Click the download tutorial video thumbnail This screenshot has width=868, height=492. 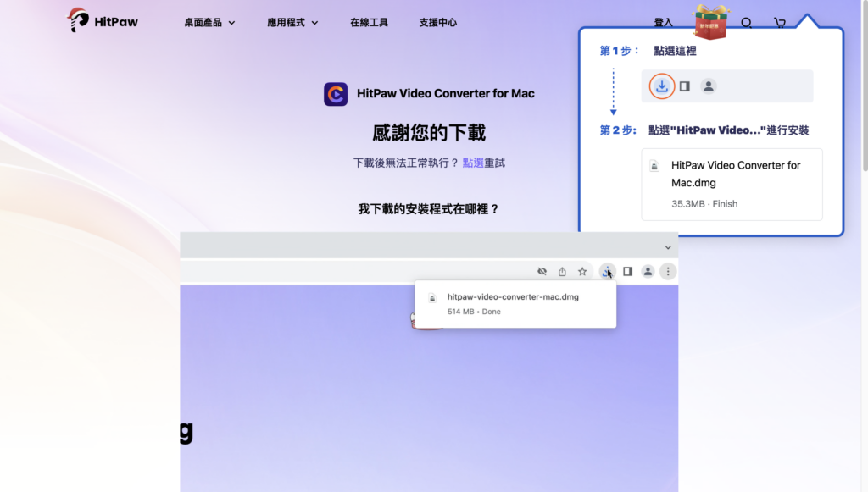[x=429, y=362]
